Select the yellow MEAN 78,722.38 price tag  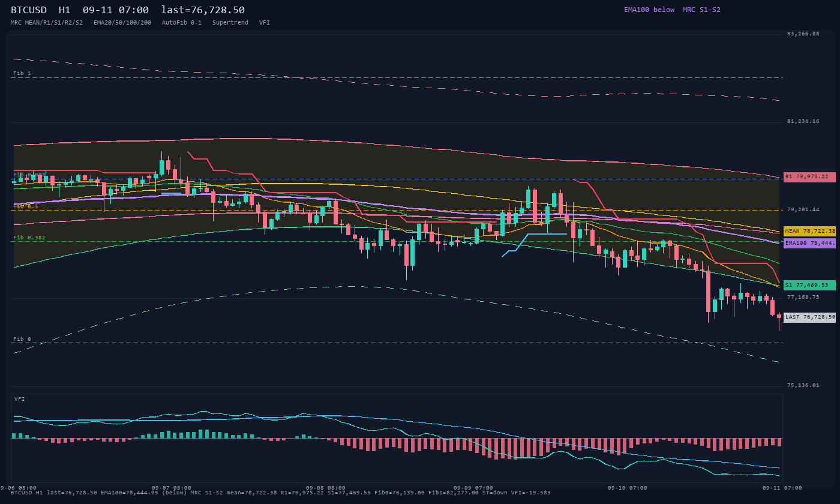click(x=809, y=231)
